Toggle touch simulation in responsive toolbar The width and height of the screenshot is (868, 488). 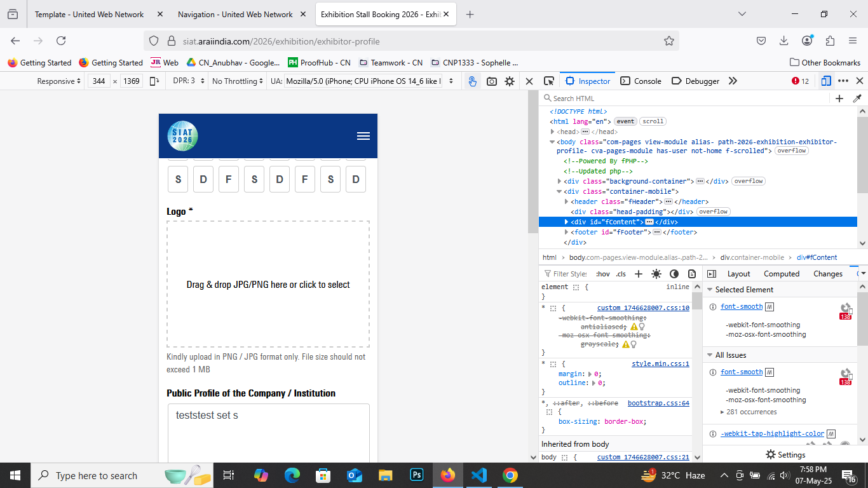tap(472, 81)
